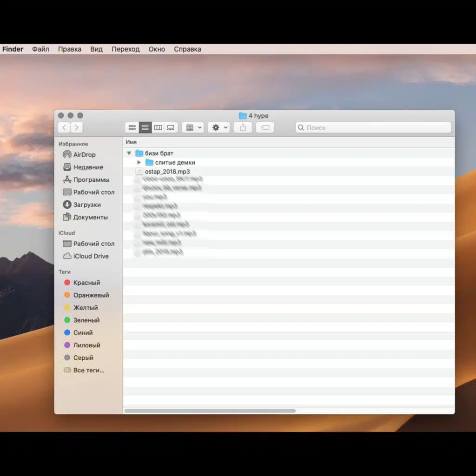Click the Edit Tags toolbar button

[265, 127]
